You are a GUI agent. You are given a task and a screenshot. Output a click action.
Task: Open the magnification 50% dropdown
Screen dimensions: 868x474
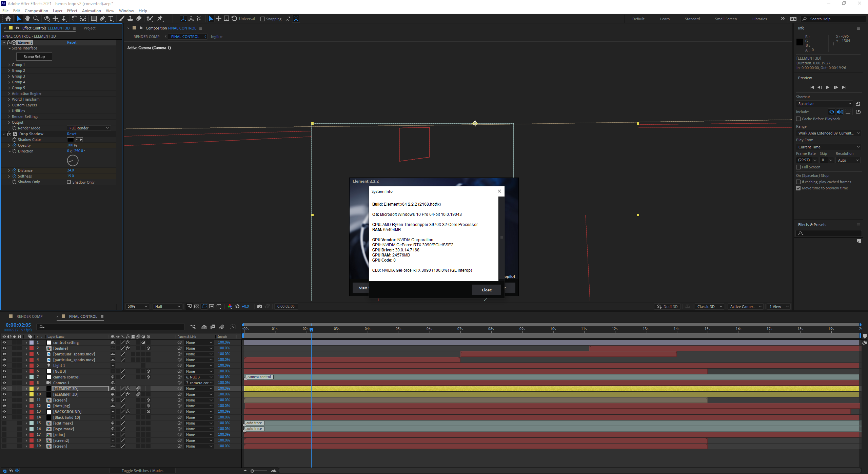click(x=137, y=306)
